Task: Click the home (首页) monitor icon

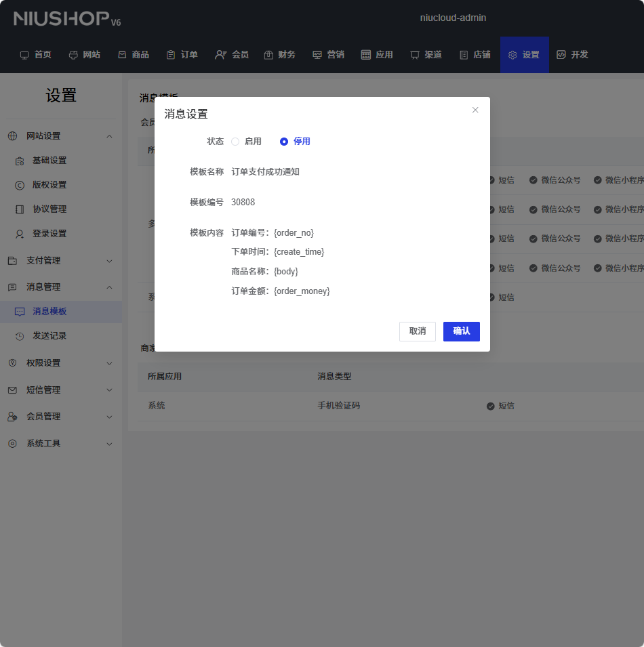Action: pos(24,55)
